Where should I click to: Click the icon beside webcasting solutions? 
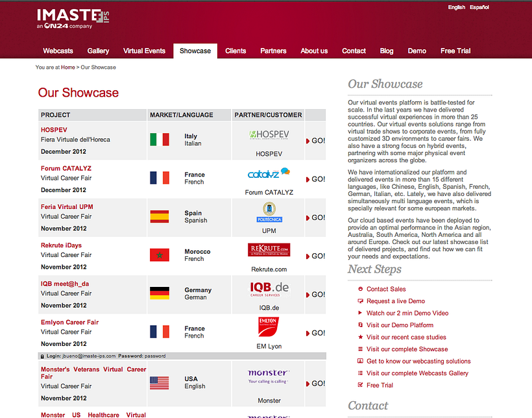pos(360,361)
